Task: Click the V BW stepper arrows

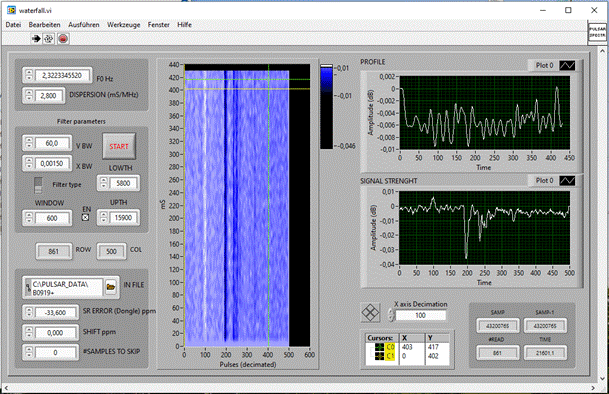Action: 29,143
